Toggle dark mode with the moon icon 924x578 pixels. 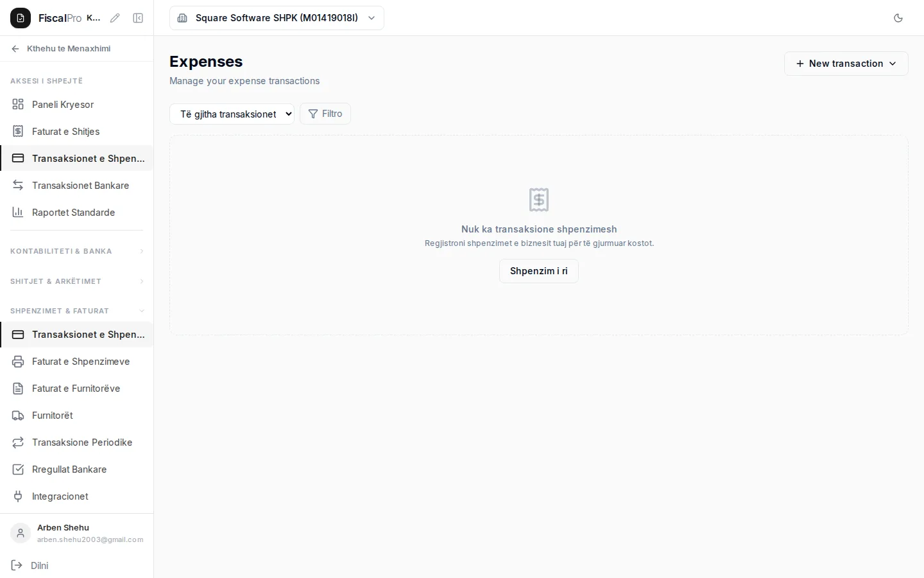pyautogui.click(x=898, y=18)
